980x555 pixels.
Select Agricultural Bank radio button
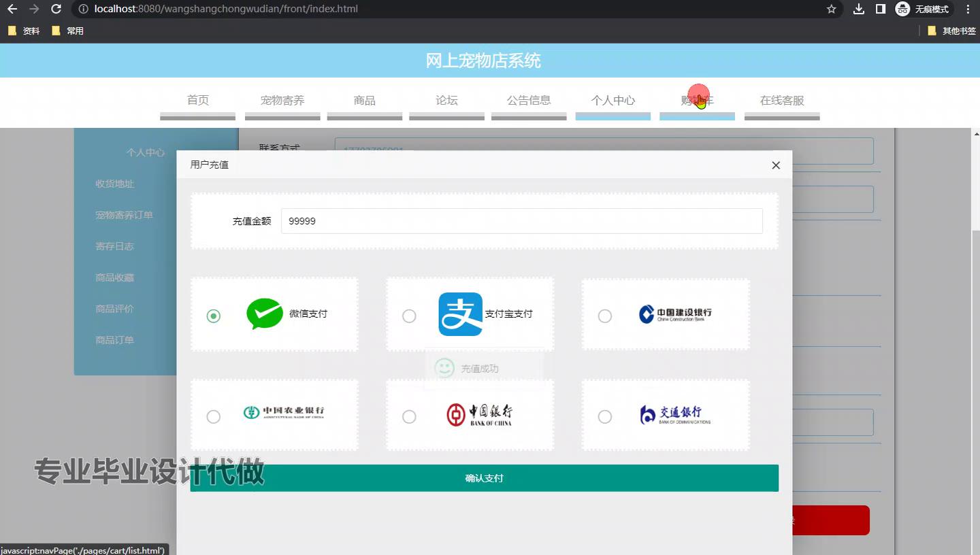click(214, 416)
